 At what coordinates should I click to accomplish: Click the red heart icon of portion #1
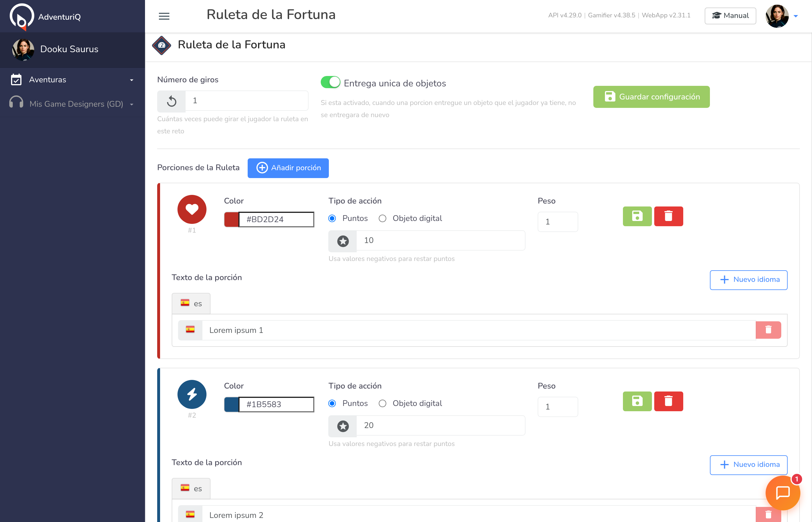pyautogui.click(x=192, y=209)
